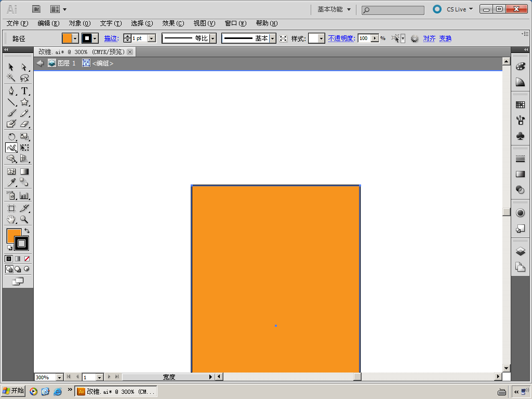This screenshot has width=532, height=399.
Task: Select the Gradient tool
Action: pos(24,171)
